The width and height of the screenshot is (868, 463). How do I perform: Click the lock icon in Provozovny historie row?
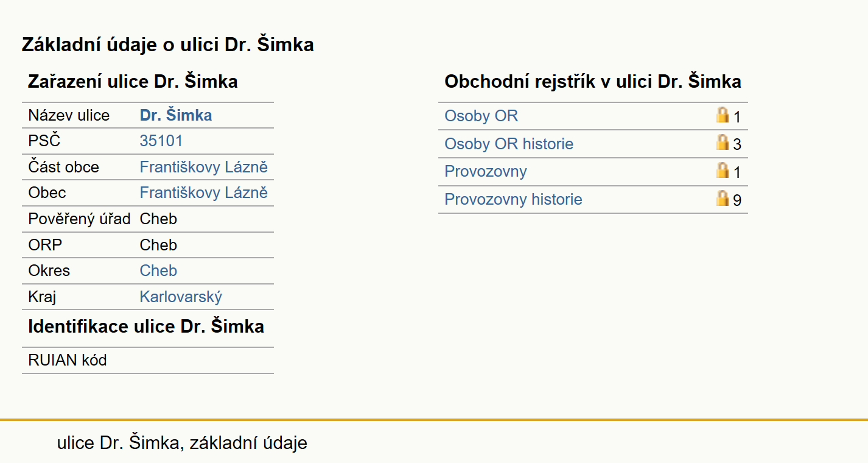click(723, 198)
